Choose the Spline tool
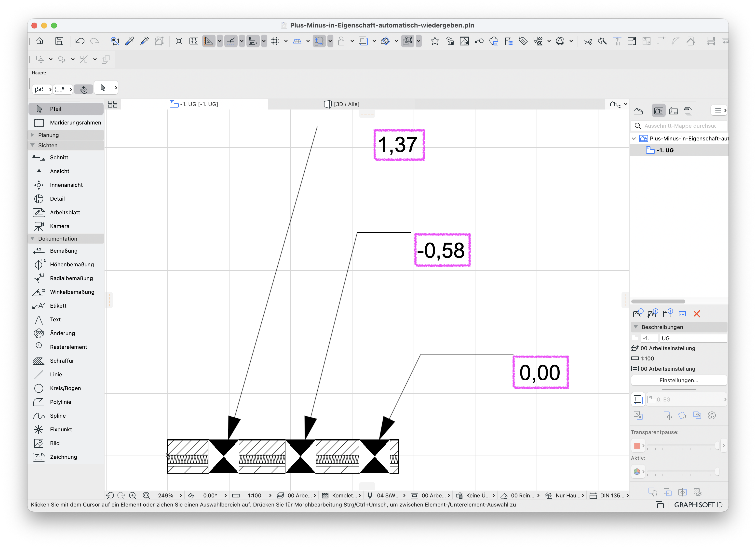Image resolution: width=756 pixels, height=548 pixels. tap(66, 416)
